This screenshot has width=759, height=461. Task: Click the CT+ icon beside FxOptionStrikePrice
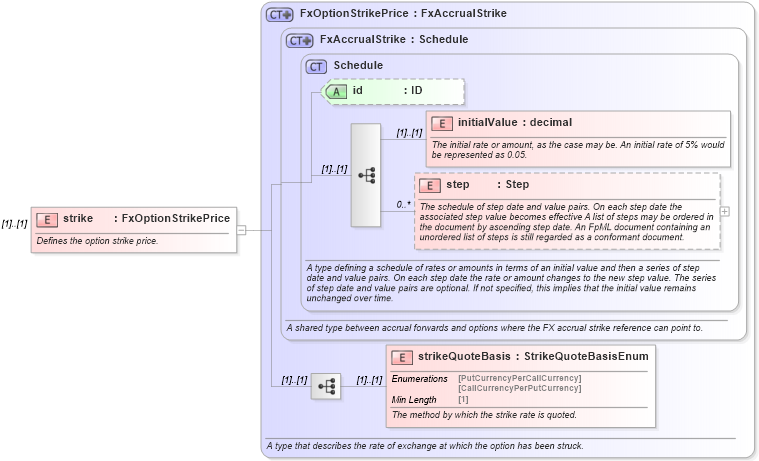280,15
